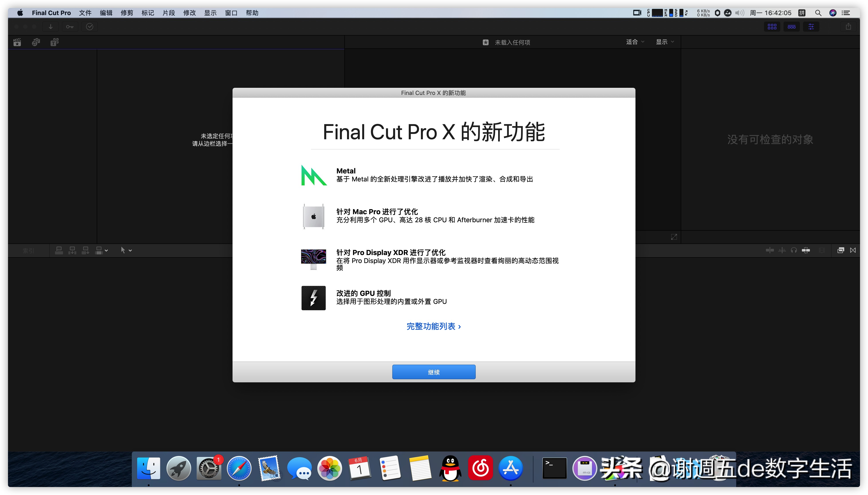Select the Import Media tool
Screen dimensions: 868x495
[x=50, y=27]
